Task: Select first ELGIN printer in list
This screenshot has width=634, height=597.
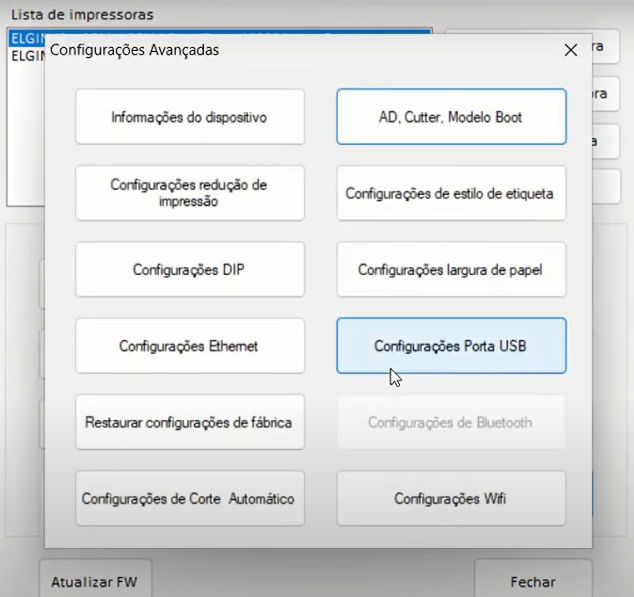Action: point(27,38)
